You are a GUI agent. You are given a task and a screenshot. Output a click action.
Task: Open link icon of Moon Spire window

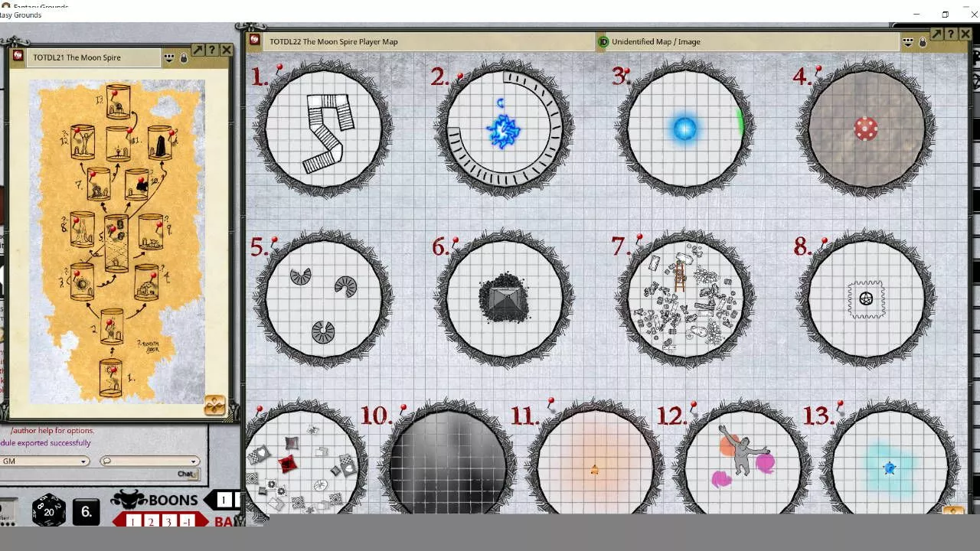coord(18,56)
